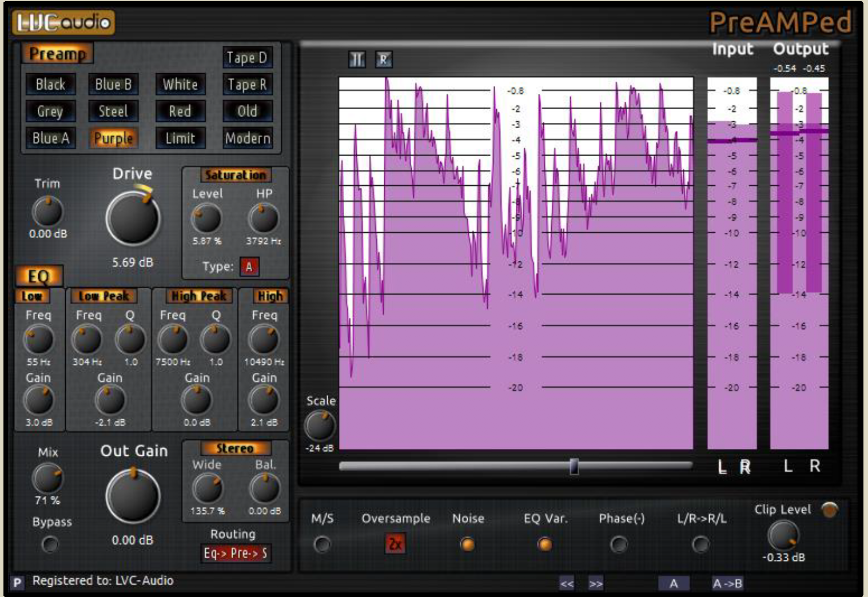The width and height of the screenshot is (868, 597).
Task: Click the Low Peak Freq knob
Action: pos(87,340)
